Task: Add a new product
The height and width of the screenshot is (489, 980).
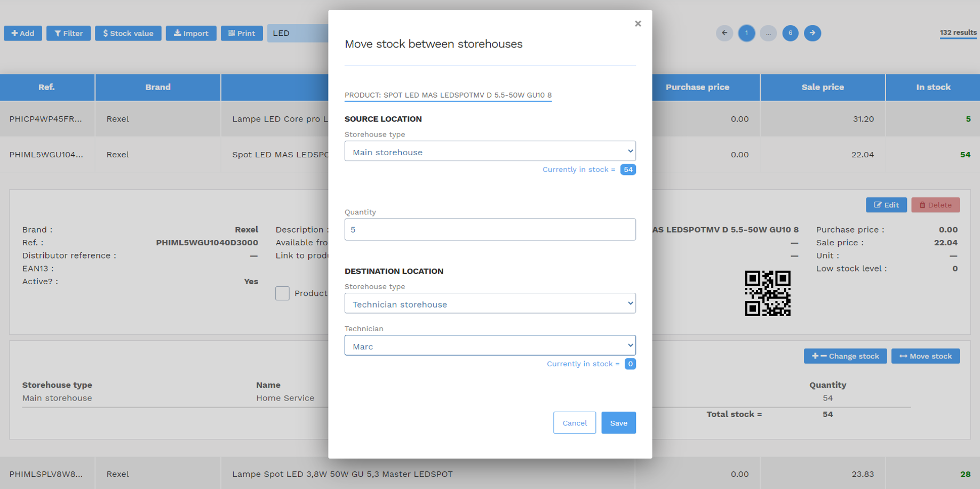Action: (x=23, y=33)
